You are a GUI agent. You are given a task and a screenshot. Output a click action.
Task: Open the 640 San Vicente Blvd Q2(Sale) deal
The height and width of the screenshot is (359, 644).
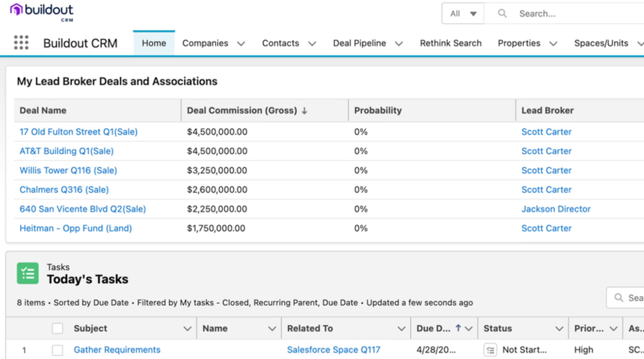point(82,209)
